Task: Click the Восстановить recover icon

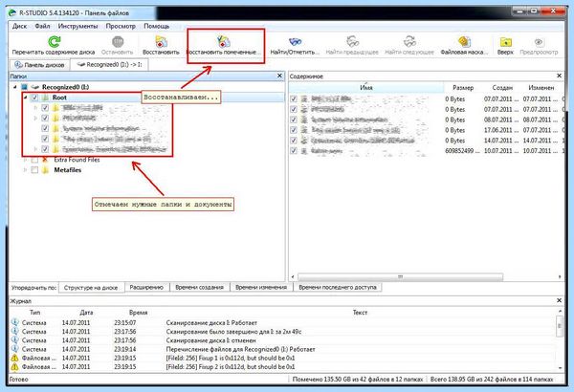Action: click(x=161, y=42)
